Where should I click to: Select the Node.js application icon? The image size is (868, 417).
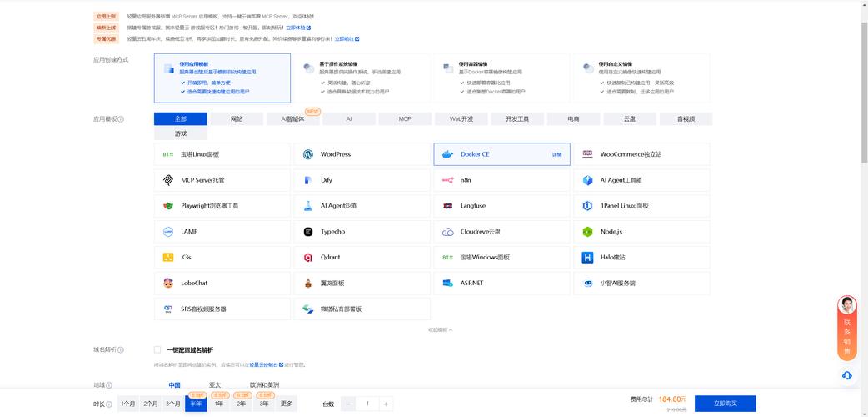coord(587,232)
